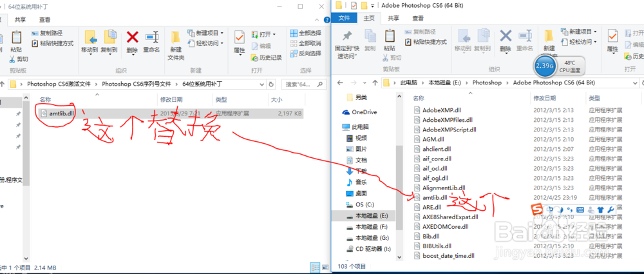644x274 pixels.
Task: Switch to 共享 tab in right window
Action: tap(393, 18)
